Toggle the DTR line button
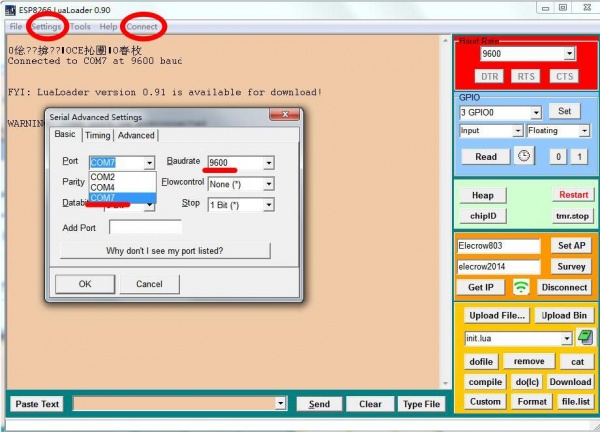600x432 pixels. (489, 77)
